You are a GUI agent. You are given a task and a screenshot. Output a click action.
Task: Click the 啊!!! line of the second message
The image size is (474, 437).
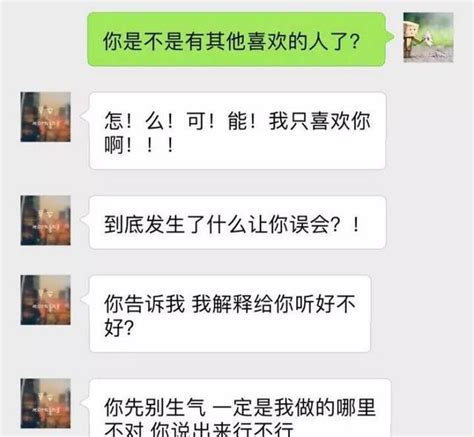pos(139,145)
